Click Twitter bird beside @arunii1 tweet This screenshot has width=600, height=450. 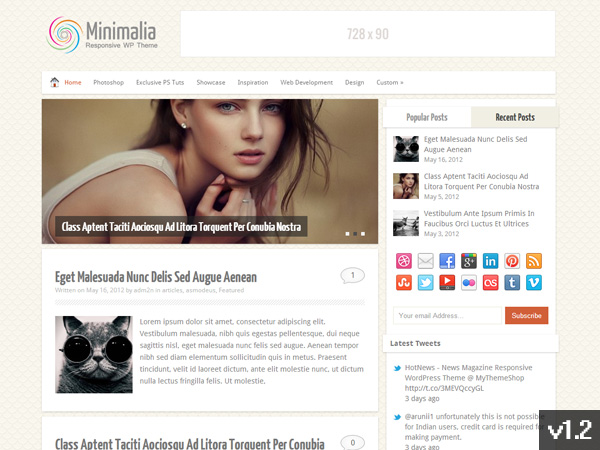397,417
